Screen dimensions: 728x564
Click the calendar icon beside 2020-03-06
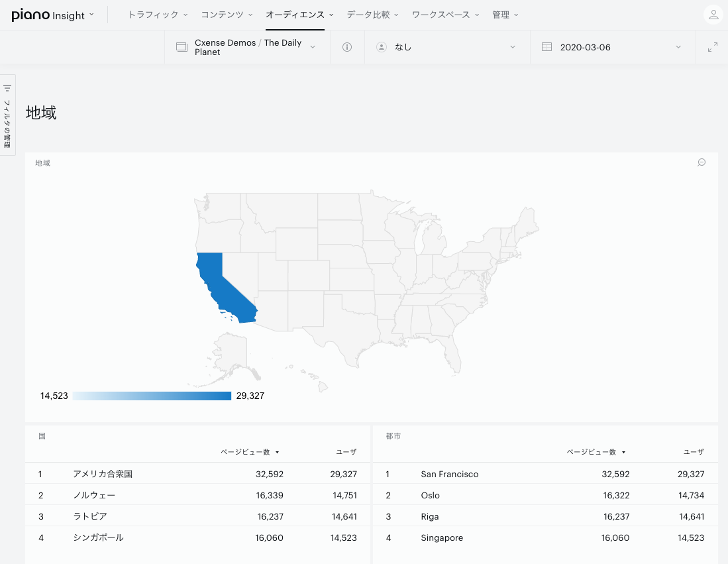547,47
